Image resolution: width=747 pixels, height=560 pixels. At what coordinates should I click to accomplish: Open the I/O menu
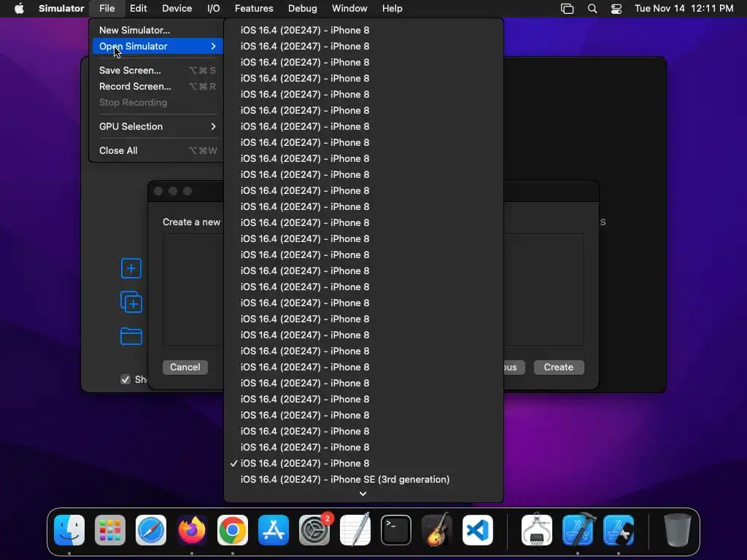pos(214,9)
